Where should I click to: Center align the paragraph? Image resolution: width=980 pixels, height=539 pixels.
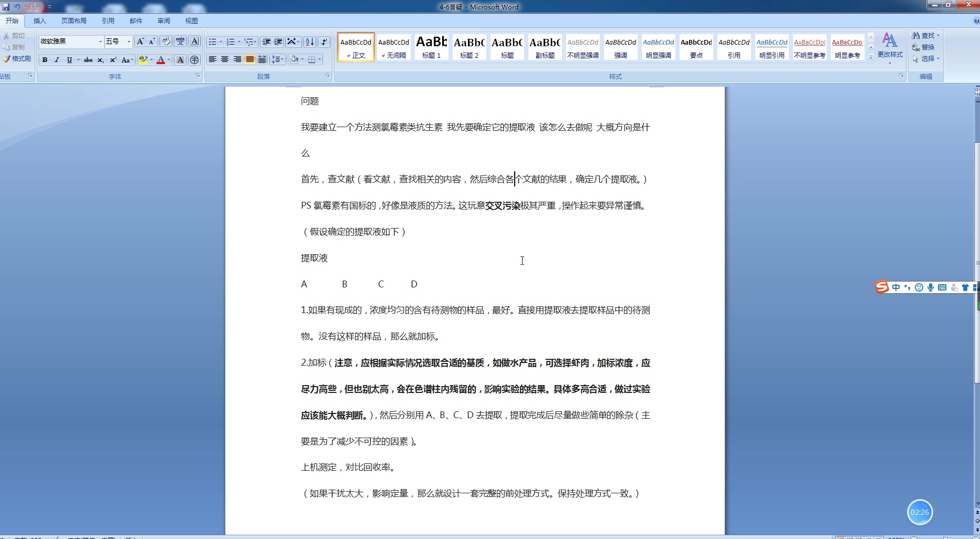225,59
